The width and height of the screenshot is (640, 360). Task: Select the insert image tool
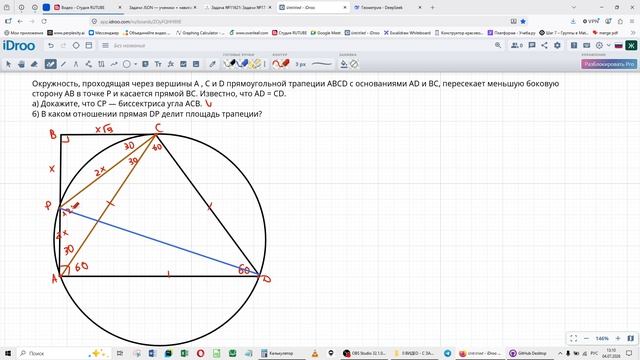(183, 64)
